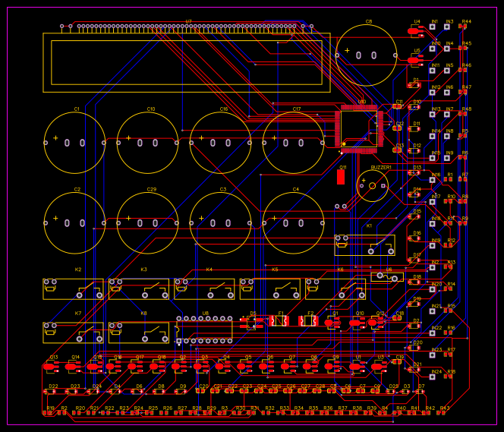504x432 pixels.
Task: Select fuse F1 component
Action: pyautogui.click(x=279, y=321)
